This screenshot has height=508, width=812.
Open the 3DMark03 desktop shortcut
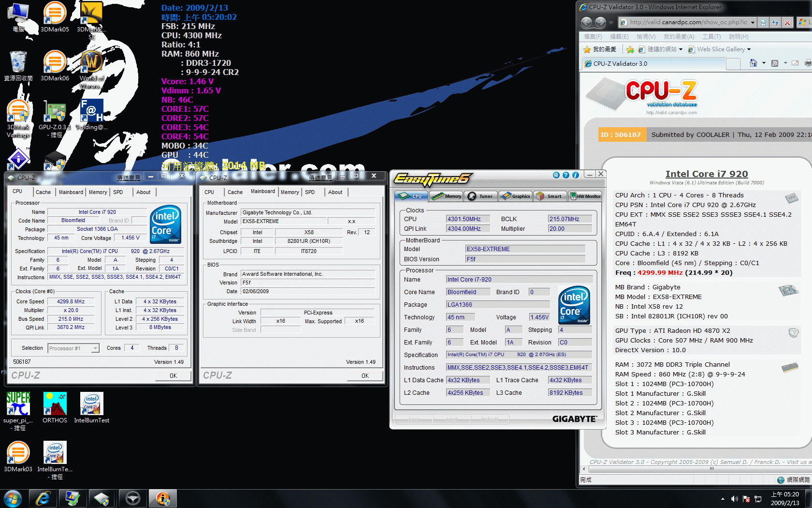18,456
